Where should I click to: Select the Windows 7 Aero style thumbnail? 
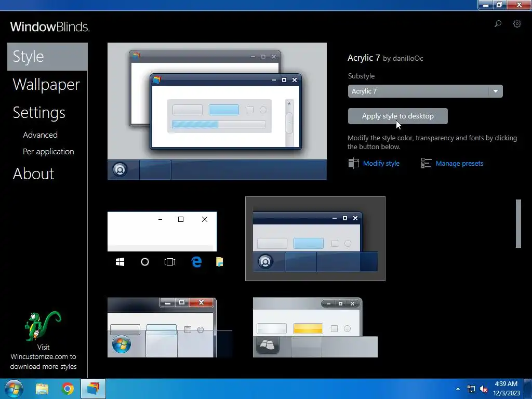click(x=170, y=327)
